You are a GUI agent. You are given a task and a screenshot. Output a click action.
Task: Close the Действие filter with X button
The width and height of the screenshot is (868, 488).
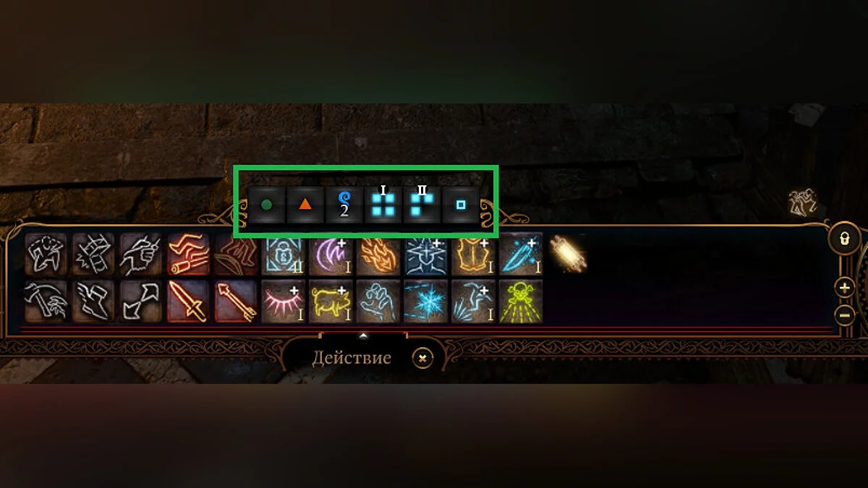423,358
